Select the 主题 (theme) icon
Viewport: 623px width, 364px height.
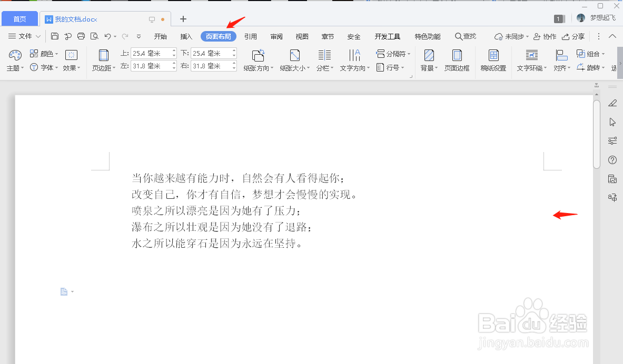pyautogui.click(x=14, y=59)
